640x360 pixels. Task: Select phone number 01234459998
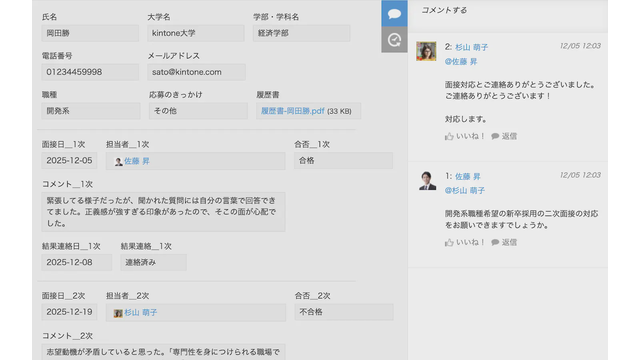90,72
